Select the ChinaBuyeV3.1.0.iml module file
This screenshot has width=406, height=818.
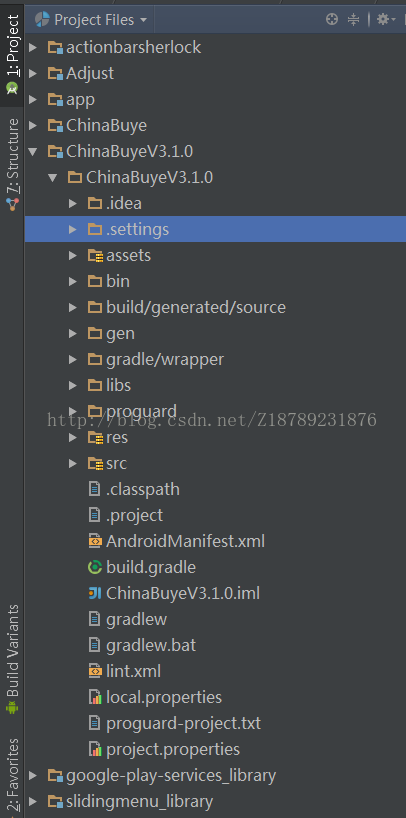pos(174,593)
